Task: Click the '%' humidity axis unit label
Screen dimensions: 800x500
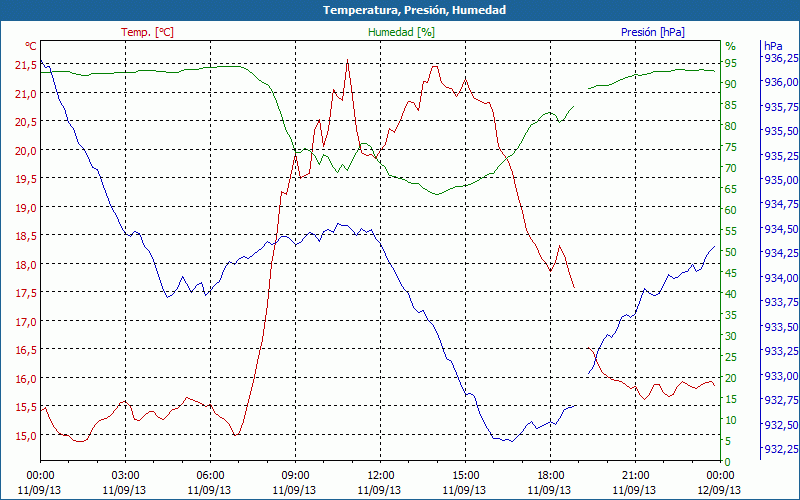Action: (731, 46)
